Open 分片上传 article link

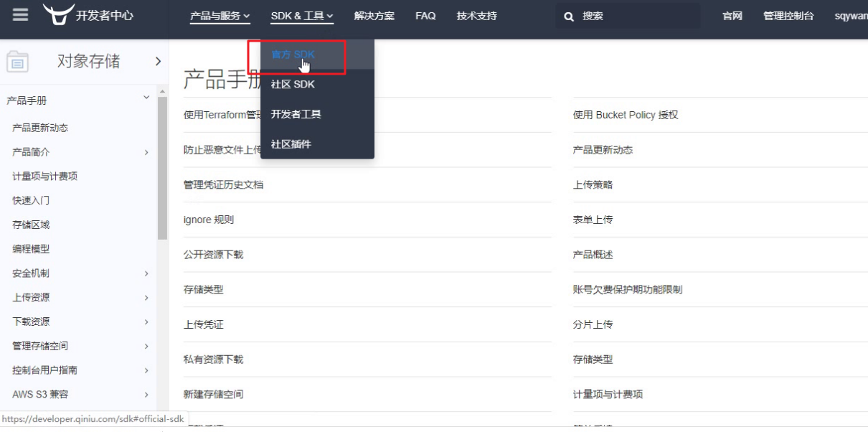[593, 324]
